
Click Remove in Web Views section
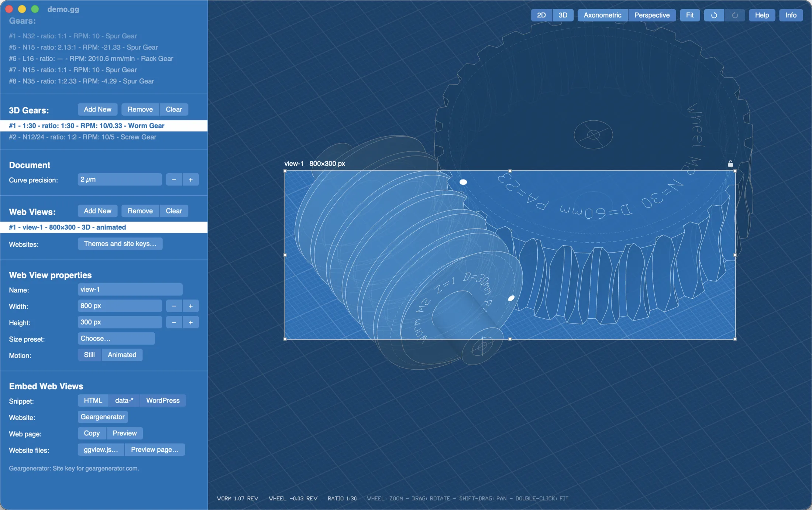140,211
